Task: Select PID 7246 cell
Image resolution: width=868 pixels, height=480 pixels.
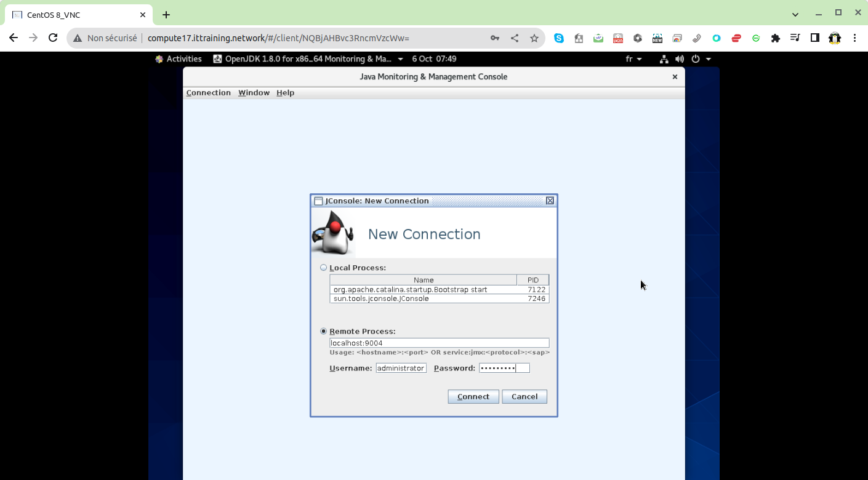Action: (x=533, y=298)
